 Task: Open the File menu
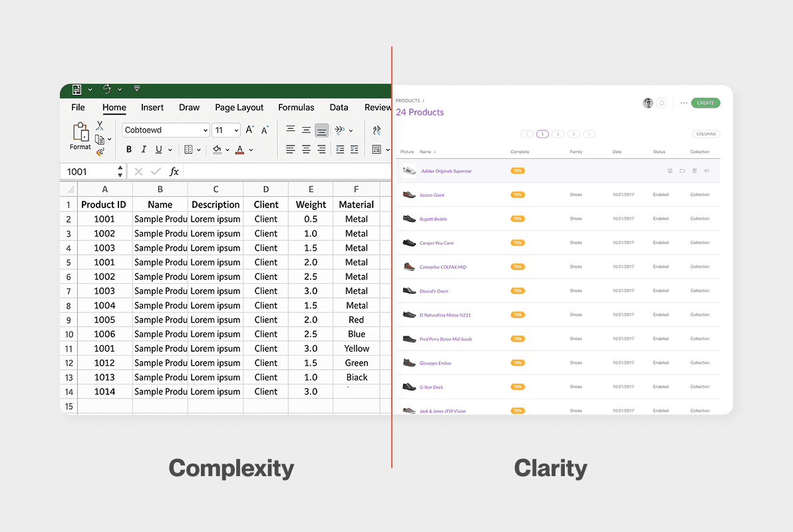click(x=78, y=107)
